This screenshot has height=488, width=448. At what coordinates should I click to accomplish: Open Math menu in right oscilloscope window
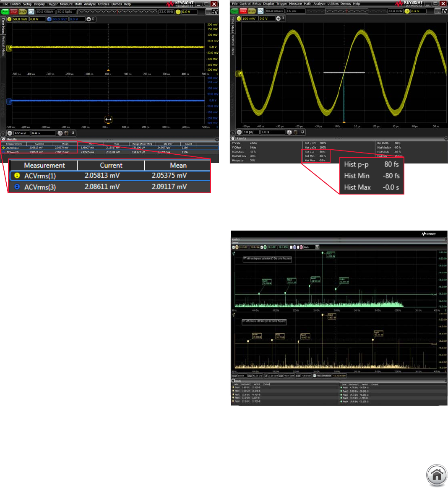coord(307,4)
